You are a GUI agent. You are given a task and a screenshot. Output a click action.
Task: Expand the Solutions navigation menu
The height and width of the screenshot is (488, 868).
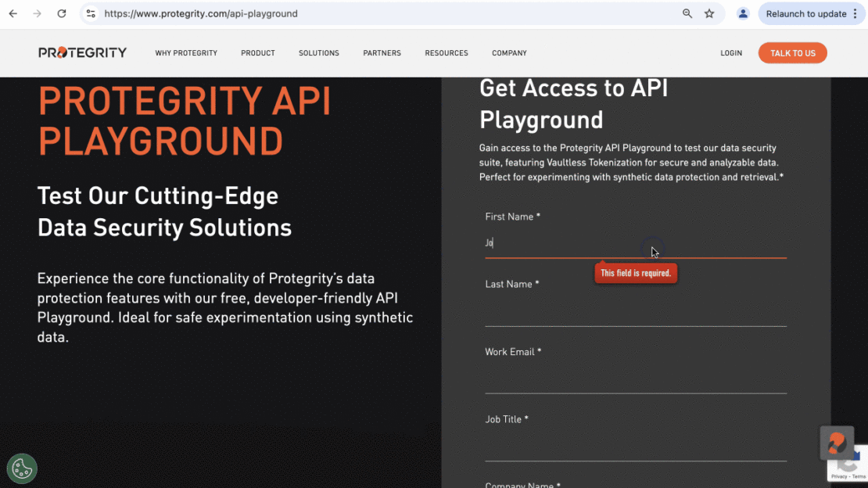click(319, 53)
